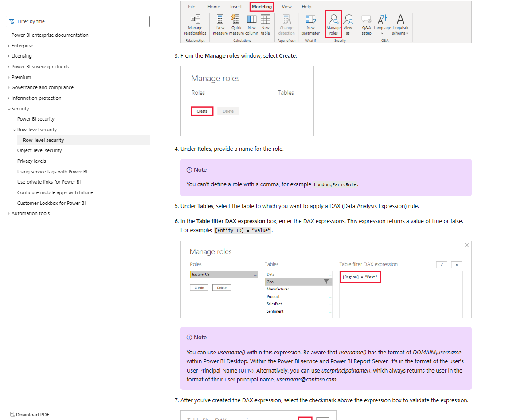Open Object-level security page
This screenshot has width=505, height=420.
39,150
